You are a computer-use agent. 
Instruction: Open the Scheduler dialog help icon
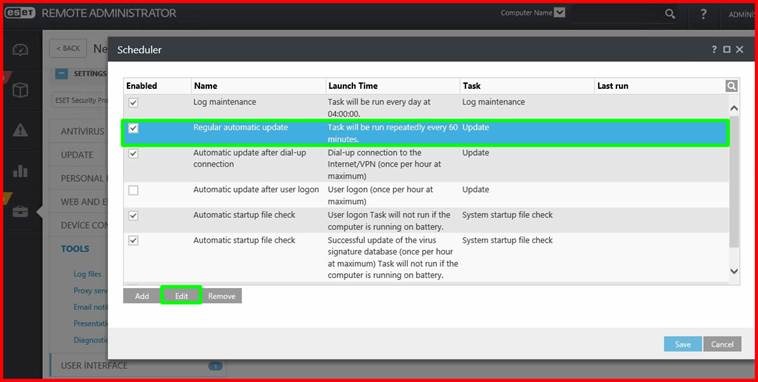pos(714,49)
